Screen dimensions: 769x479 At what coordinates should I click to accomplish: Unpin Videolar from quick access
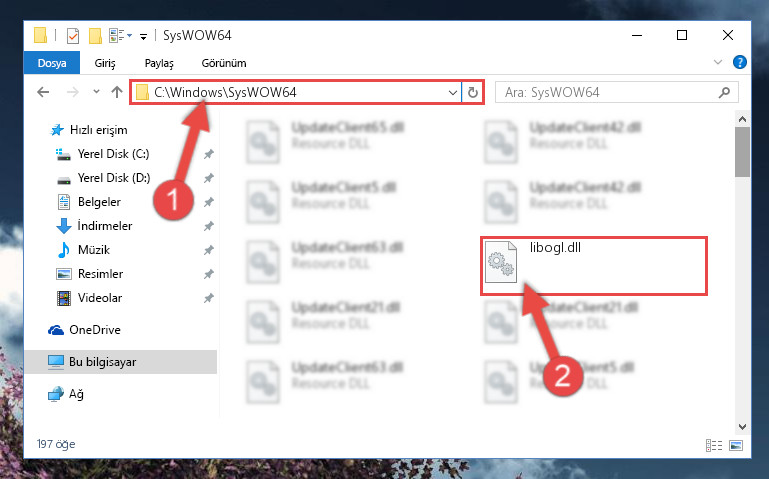[x=208, y=298]
